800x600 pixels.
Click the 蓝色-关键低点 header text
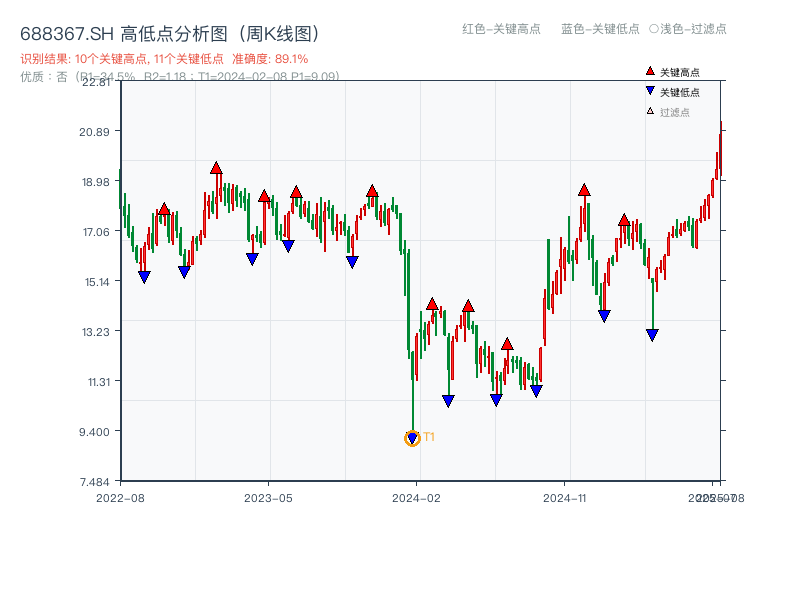[600, 29]
